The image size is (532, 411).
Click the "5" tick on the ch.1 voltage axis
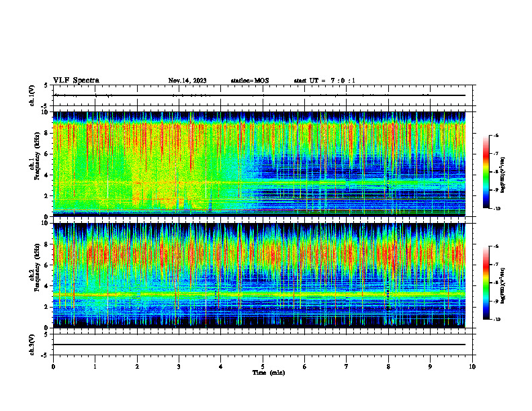[x=46, y=85]
